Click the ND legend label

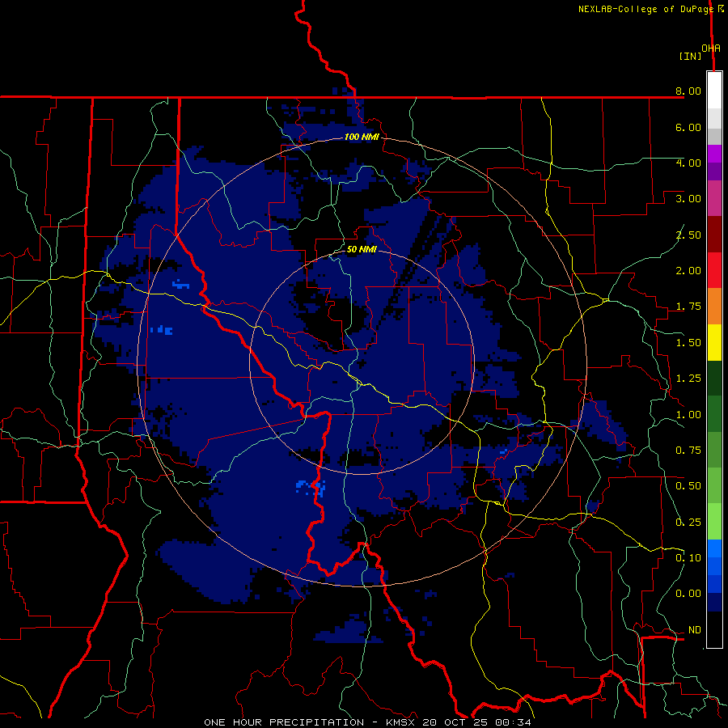click(695, 630)
